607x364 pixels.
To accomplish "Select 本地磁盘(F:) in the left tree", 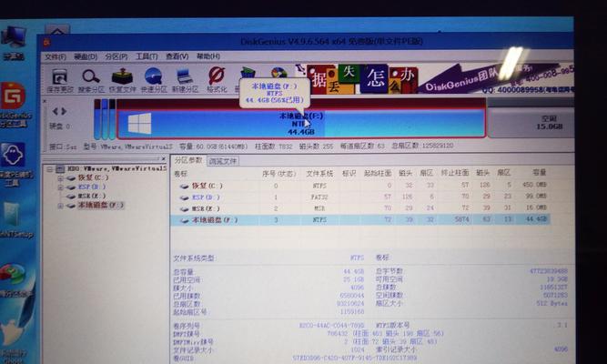I will 101,206.
